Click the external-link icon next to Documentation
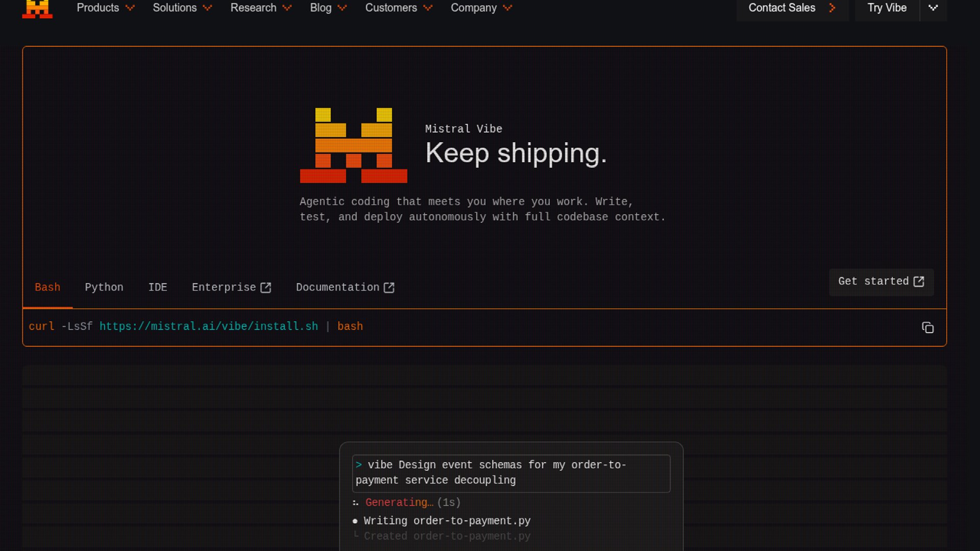Image resolution: width=980 pixels, height=551 pixels. pos(389,288)
